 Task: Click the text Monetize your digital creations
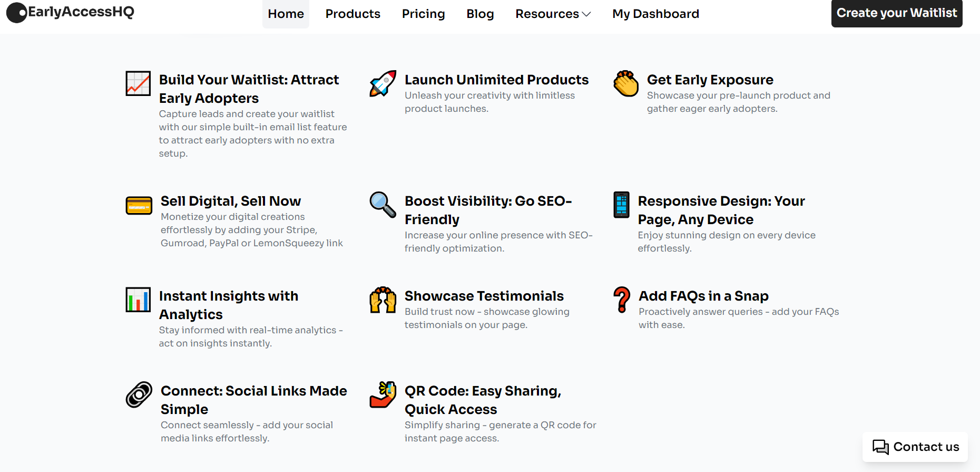coord(232,217)
